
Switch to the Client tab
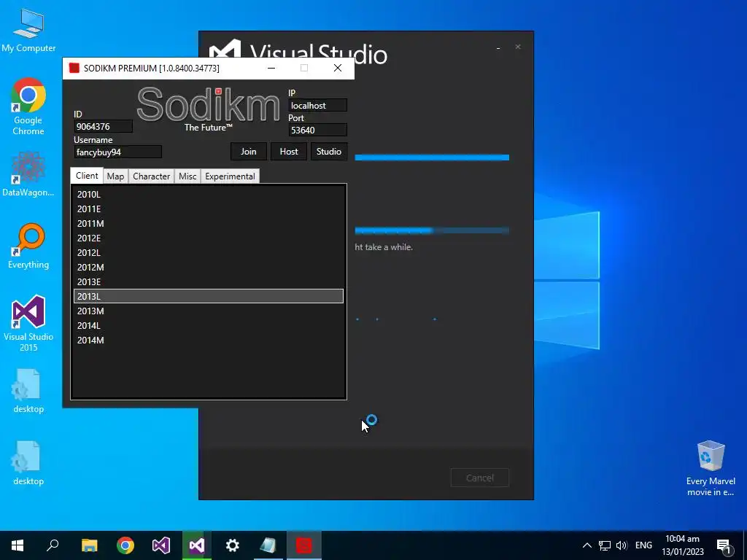[87, 175]
